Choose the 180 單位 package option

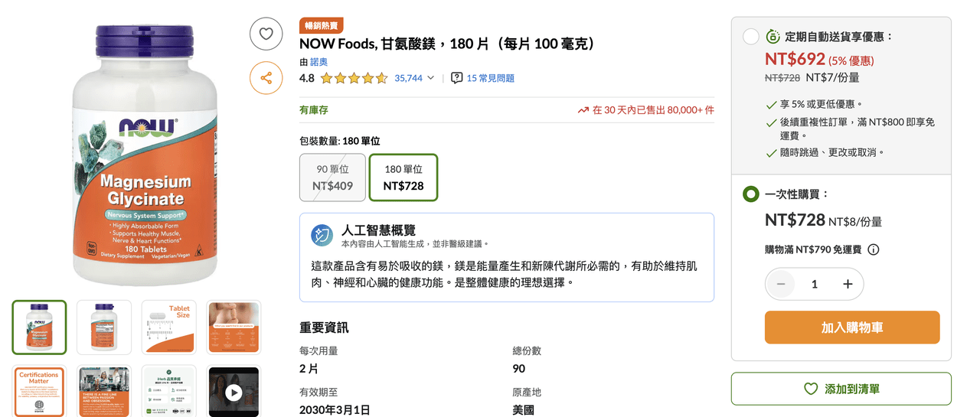(403, 178)
